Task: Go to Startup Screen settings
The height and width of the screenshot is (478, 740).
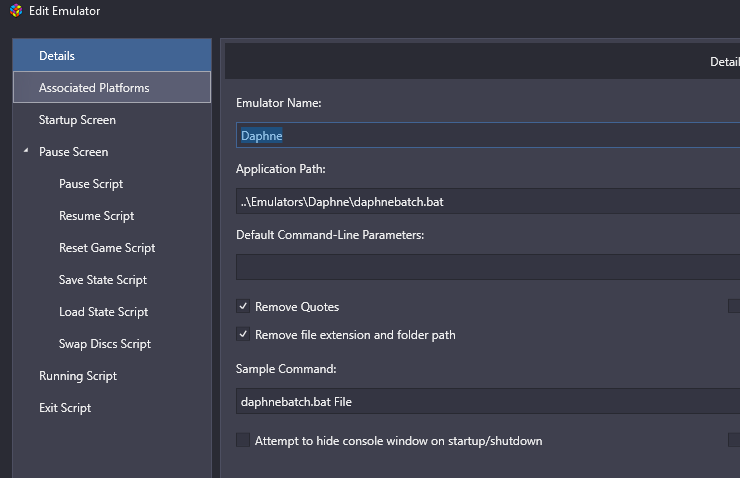Action: point(112,120)
